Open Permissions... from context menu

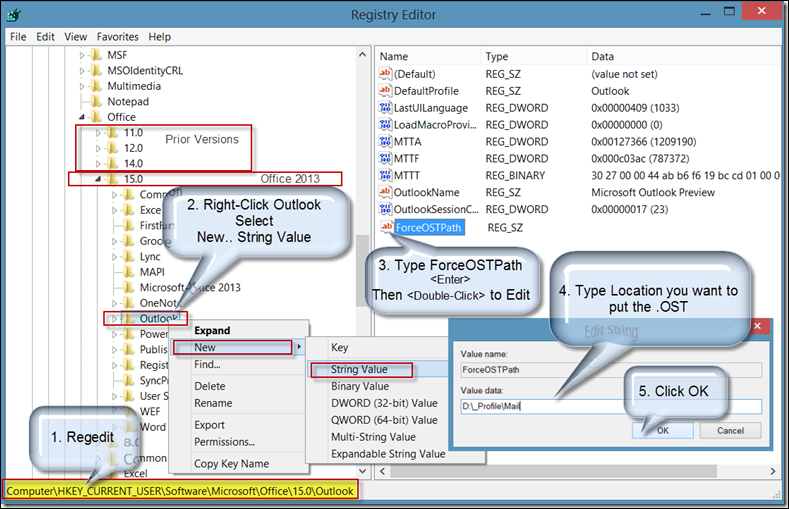(x=239, y=442)
